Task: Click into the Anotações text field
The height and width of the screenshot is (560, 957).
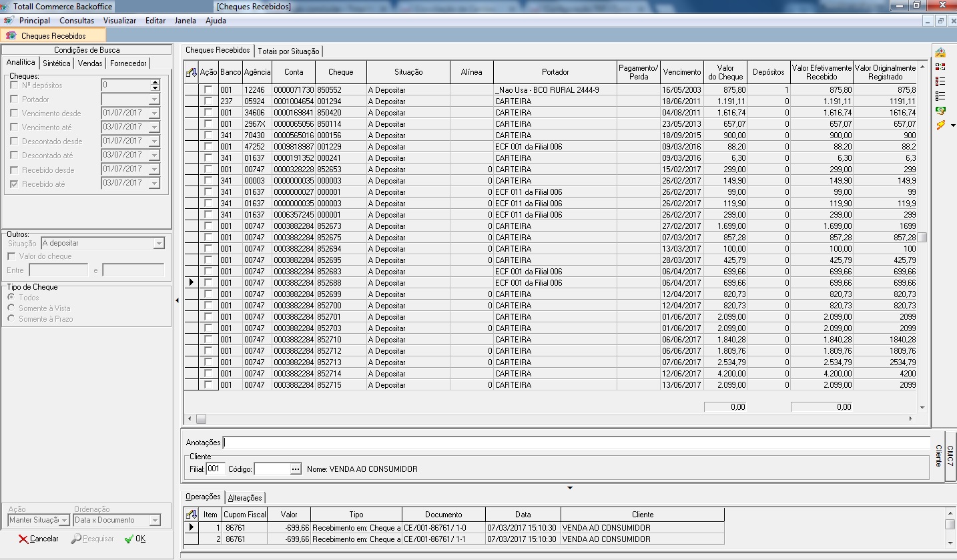Action: pyautogui.click(x=576, y=443)
